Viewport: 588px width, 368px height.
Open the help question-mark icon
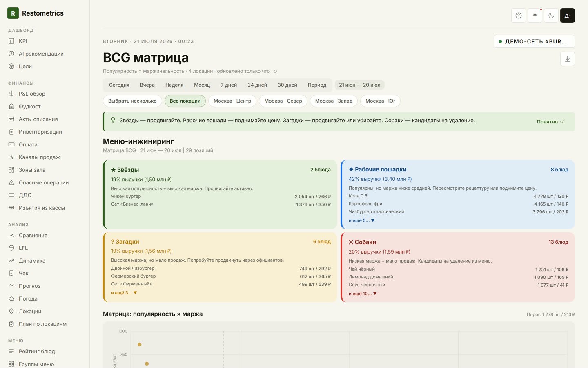(x=519, y=16)
